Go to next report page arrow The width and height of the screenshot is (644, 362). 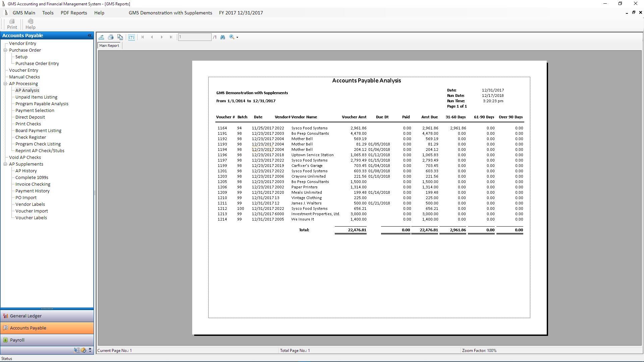[162, 37]
